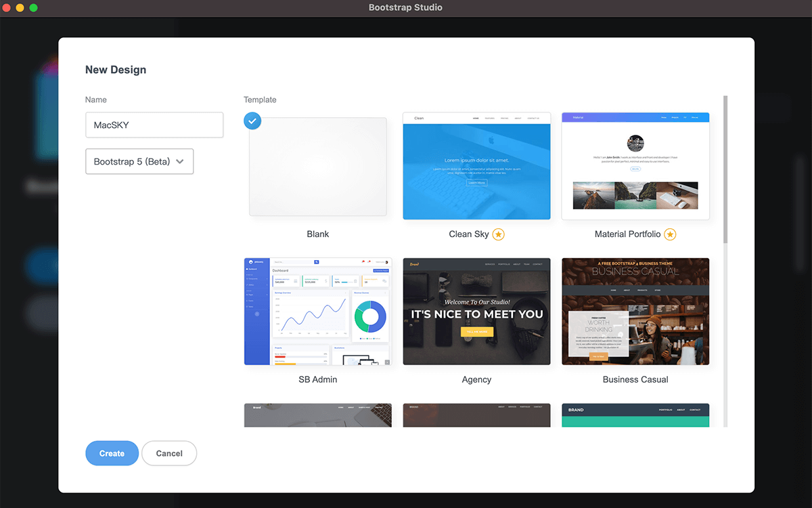Click the green full-screen window button
Screen dimensions: 812x508
tap(34, 8)
